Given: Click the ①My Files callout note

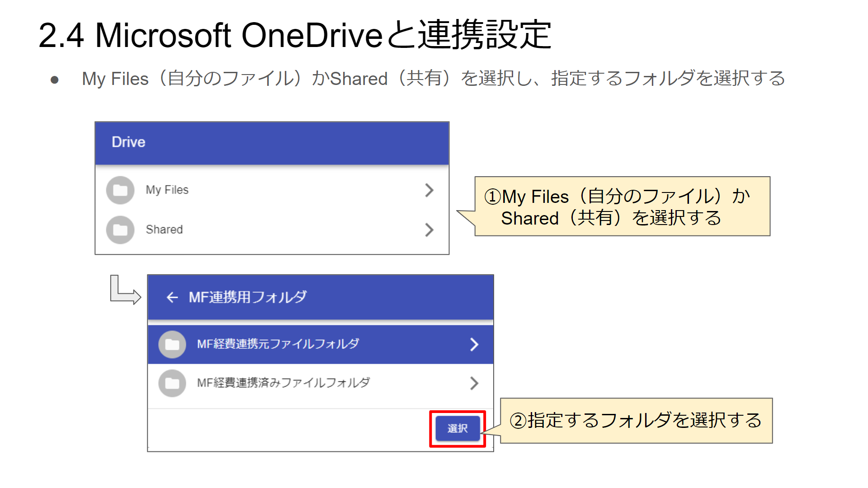Looking at the screenshot, I should [x=622, y=206].
